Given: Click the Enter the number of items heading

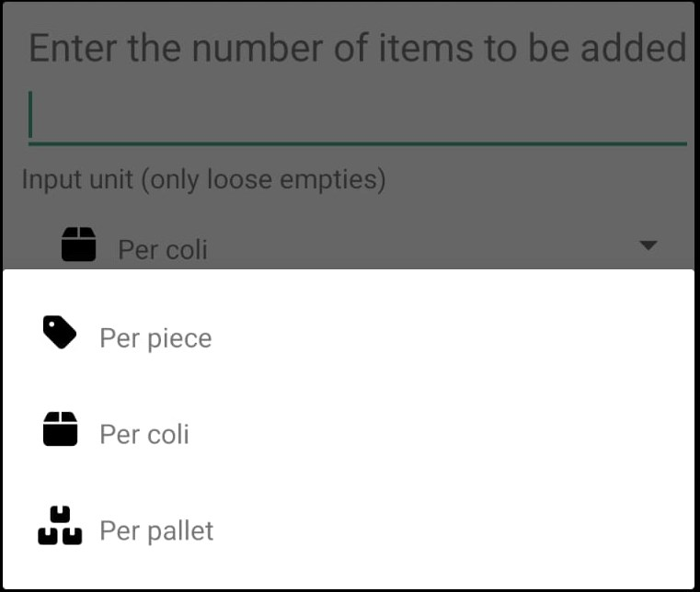Looking at the screenshot, I should tap(358, 48).
